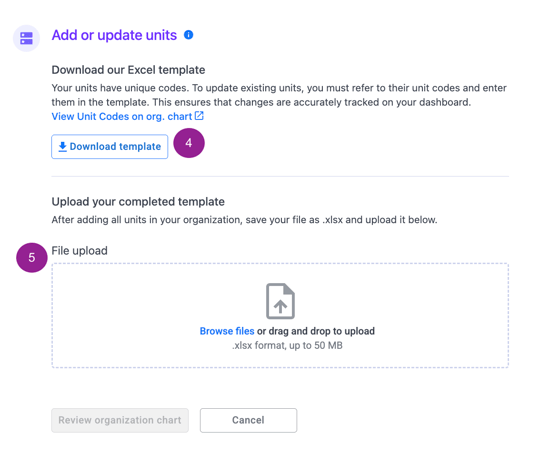
Task: Click the file upload arrow icon
Action: point(280,301)
